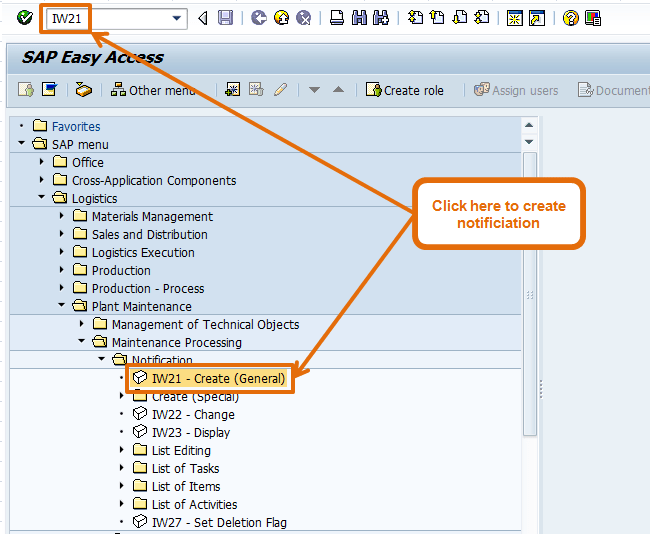Image resolution: width=650 pixels, height=534 pixels.
Task: Click the Delete Favorites icon
Action: point(256,89)
